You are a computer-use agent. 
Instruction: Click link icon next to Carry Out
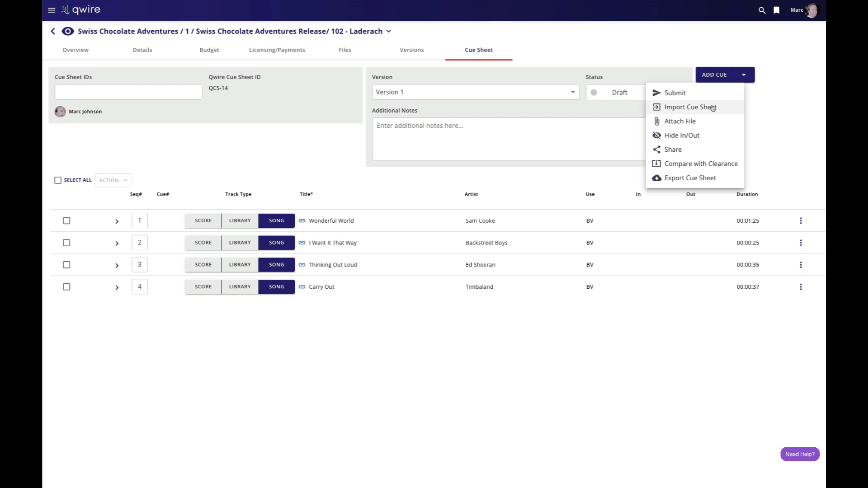[x=302, y=287]
